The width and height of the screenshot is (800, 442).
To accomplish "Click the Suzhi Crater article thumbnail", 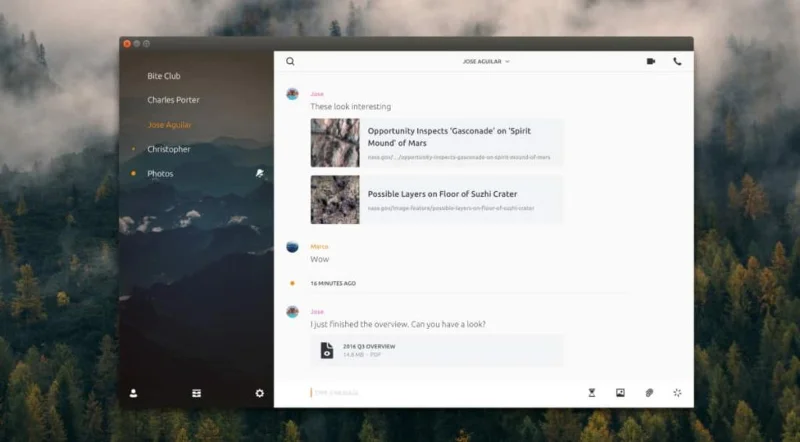I will [x=335, y=200].
